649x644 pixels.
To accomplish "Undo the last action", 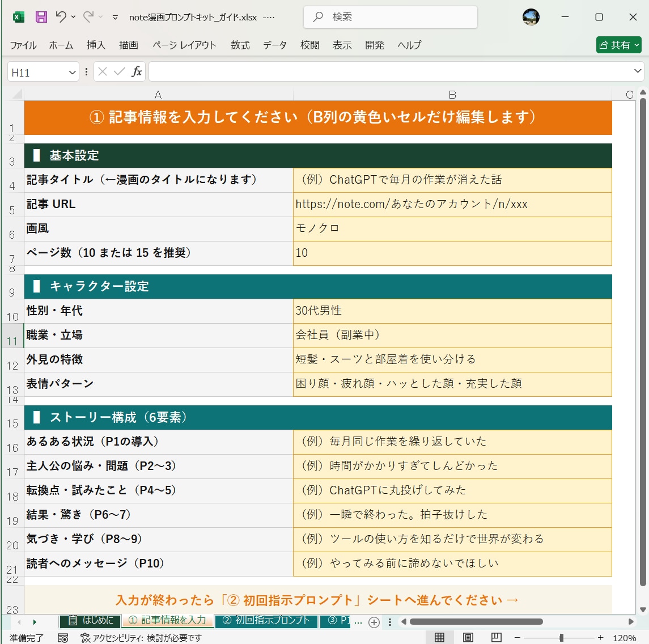I will pyautogui.click(x=61, y=17).
